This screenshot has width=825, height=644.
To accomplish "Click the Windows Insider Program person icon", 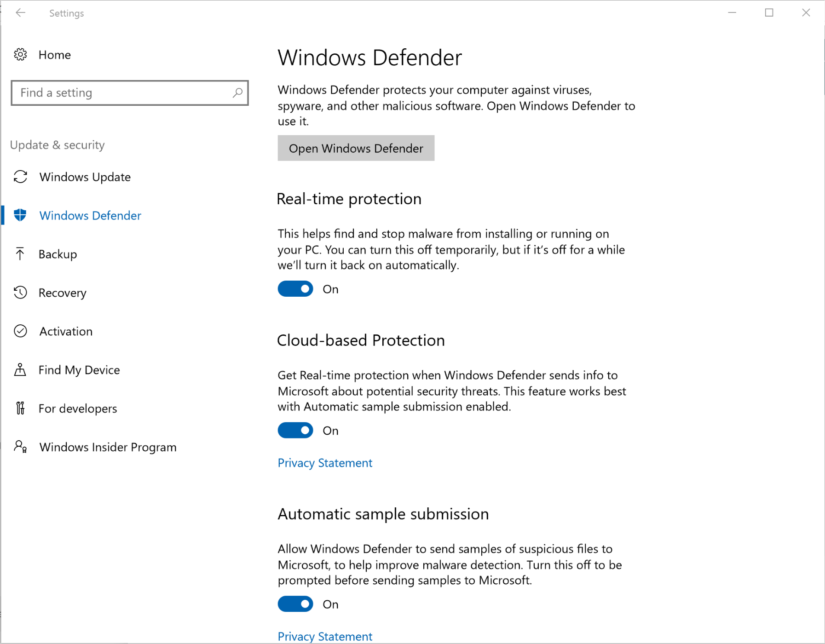I will tap(20, 447).
